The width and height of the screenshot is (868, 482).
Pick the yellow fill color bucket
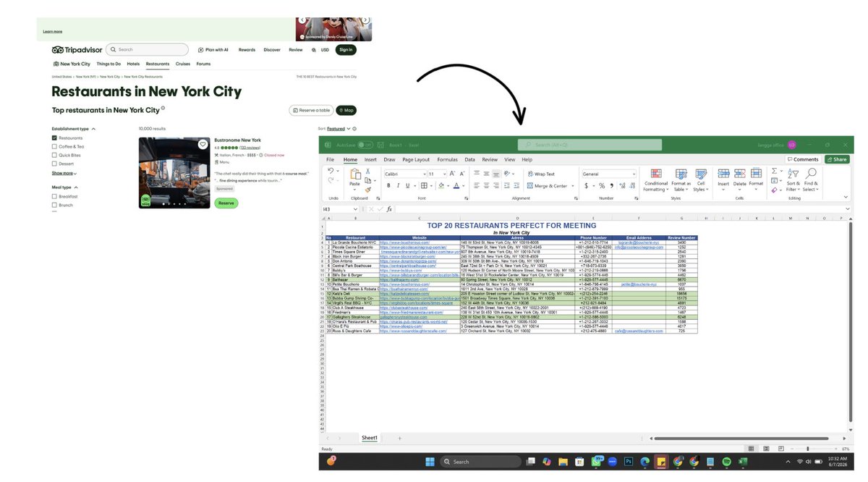[x=441, y=186]
